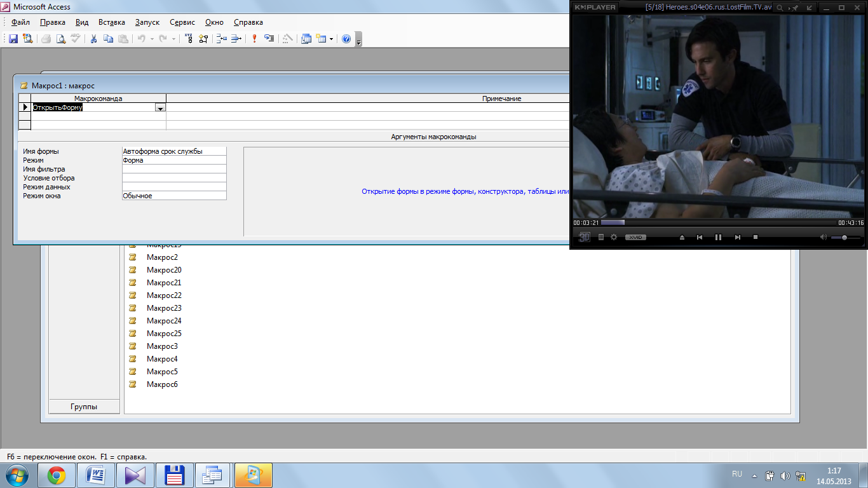Image resolution: width=868 pixels, height=488 pixels.
Task: Open the Файл menu
Action: 20,22
